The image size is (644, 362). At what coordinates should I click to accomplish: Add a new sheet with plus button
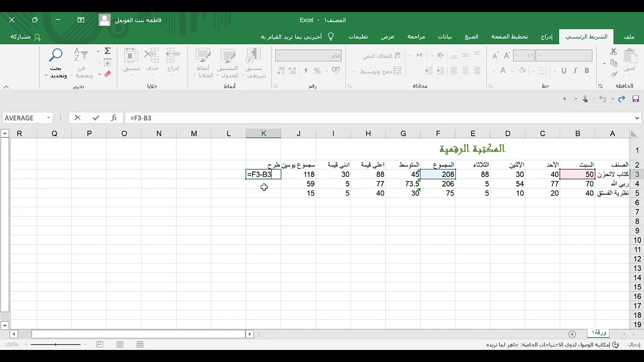click(x=572, y=334)
